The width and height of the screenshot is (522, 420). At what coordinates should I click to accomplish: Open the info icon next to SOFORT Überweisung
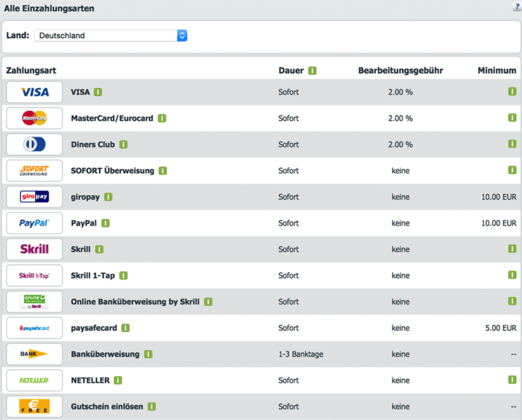click(x=163, y=171)
